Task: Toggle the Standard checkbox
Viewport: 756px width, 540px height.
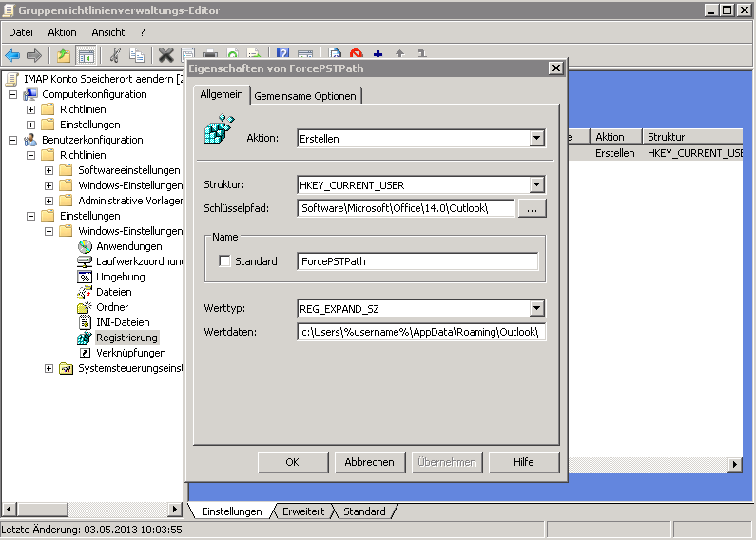Action: pyautogui.click(x=225, y=261)
